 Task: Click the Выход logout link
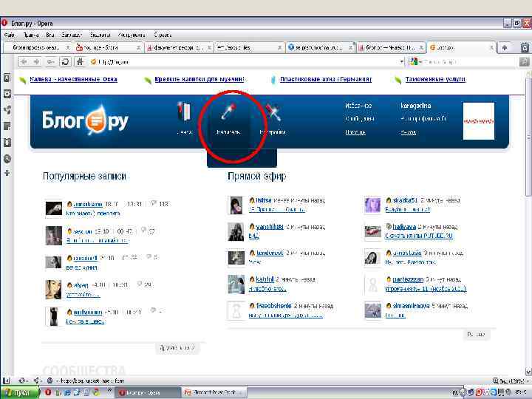408,132
